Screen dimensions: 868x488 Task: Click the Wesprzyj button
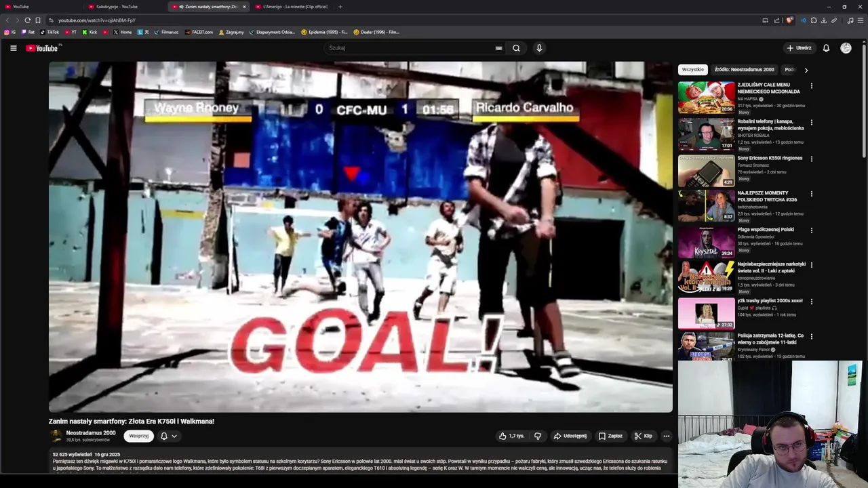(138, 436)
